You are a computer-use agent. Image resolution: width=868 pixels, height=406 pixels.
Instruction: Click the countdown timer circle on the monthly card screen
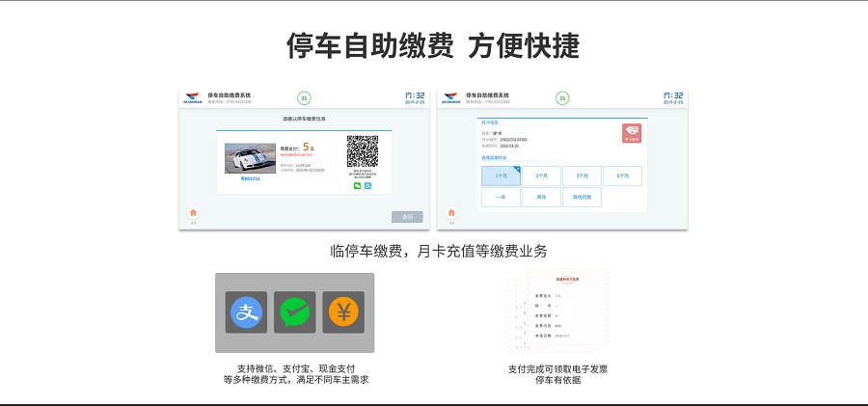point(562,98)
